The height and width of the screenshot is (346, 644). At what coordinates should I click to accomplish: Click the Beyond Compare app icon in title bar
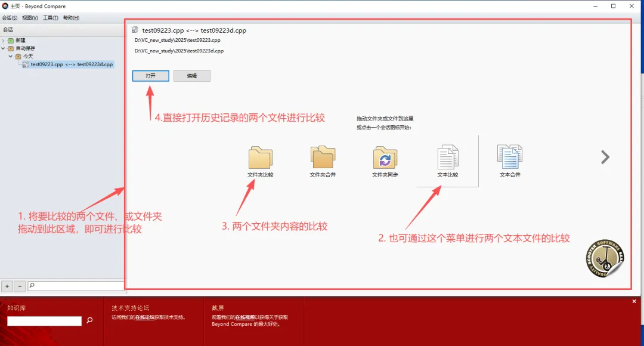5,6
